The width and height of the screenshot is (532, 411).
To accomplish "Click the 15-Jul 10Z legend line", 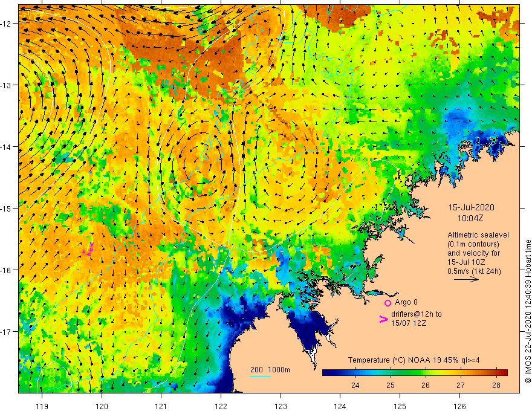I will (x=466, y=262).
